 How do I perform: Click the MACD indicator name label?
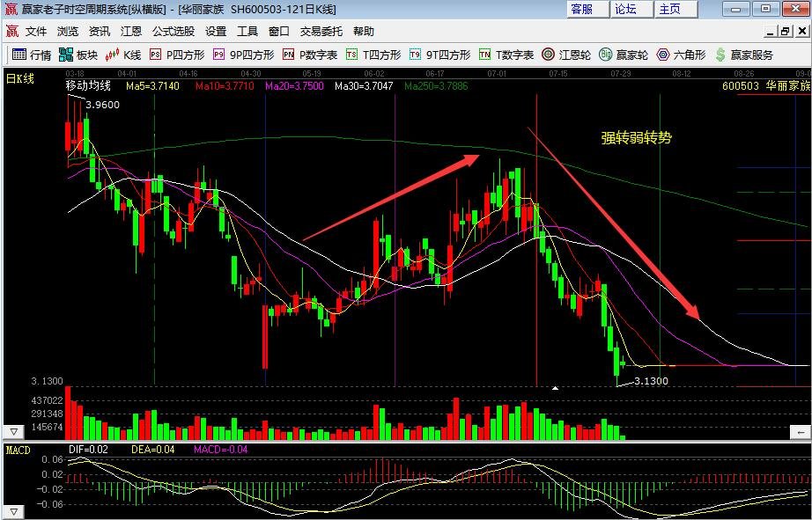18,450
